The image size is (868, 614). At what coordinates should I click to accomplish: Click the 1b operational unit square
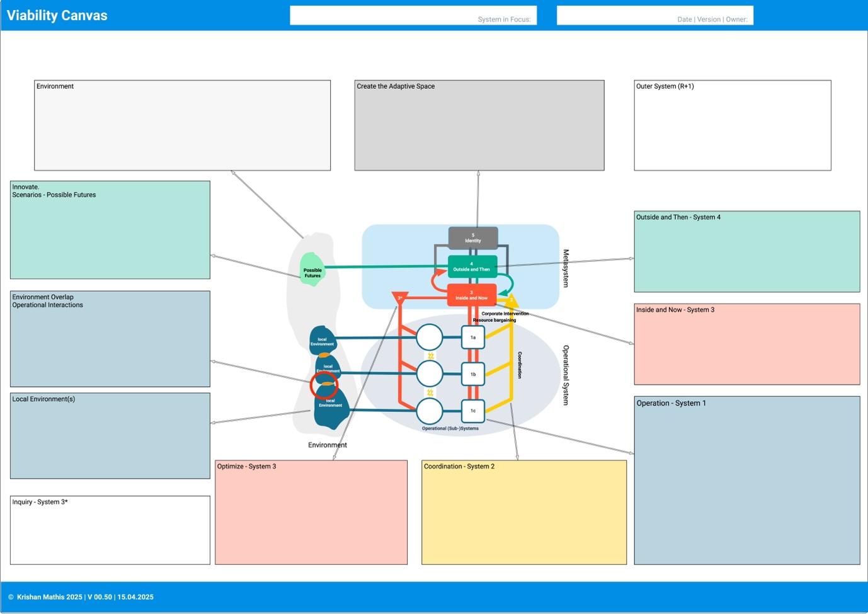point(472,374)
